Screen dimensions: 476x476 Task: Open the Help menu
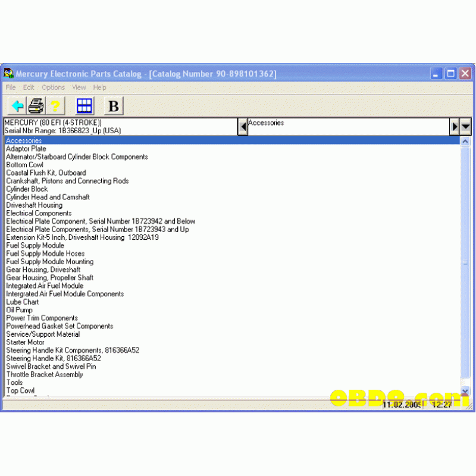(99, 87)
